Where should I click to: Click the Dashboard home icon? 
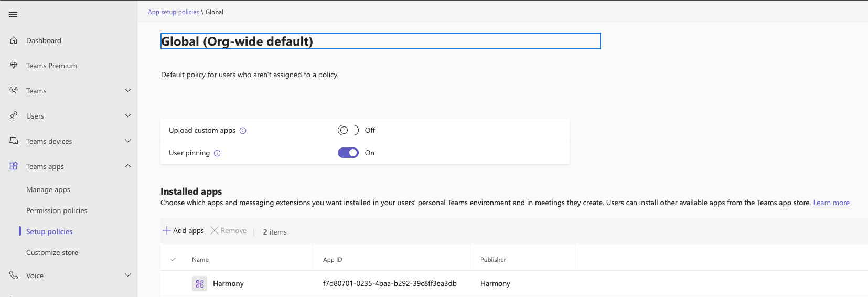(x=14, y=40)
